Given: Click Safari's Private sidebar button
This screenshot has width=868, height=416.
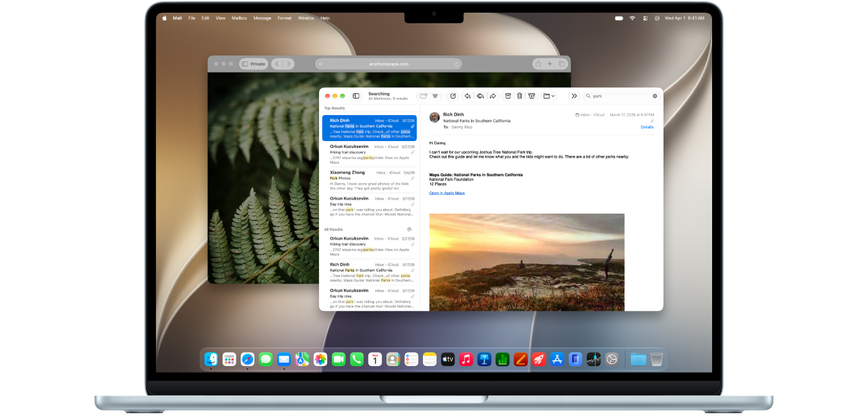Looking at the screenshot, I should (x=253, y=64).
